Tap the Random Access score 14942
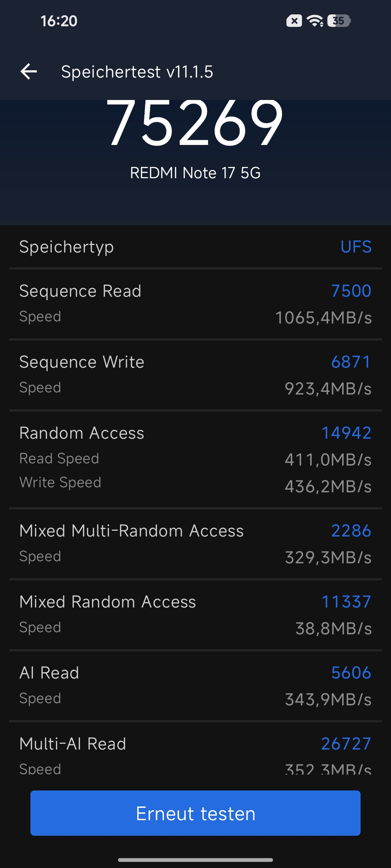This screenshot has height=868, width=391. (x=346, y=433)
